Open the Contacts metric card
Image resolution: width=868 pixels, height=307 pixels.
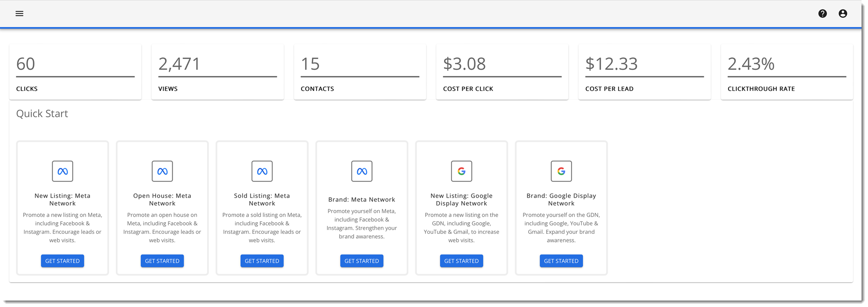point(360,72)
